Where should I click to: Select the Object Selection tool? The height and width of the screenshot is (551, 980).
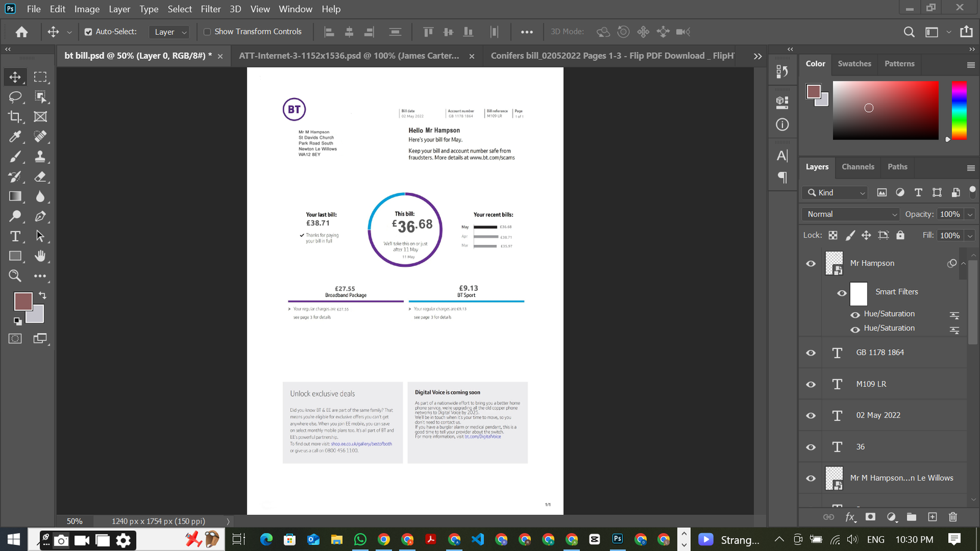(x=40, y=97)
